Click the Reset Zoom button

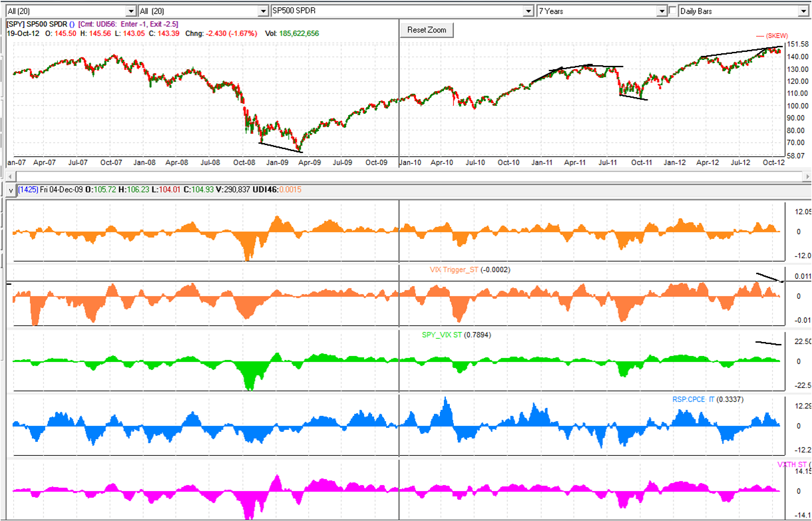(x=427, y=30)
